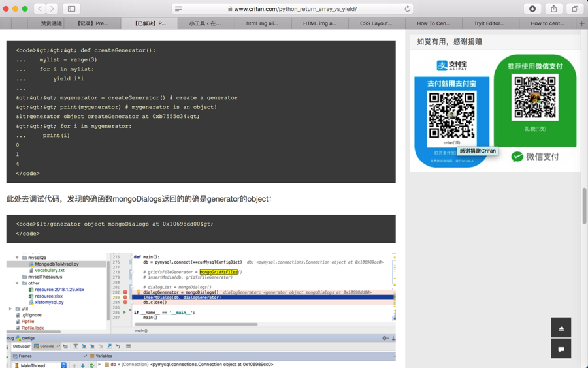Expand the db Connection variable

coord(99,364)
